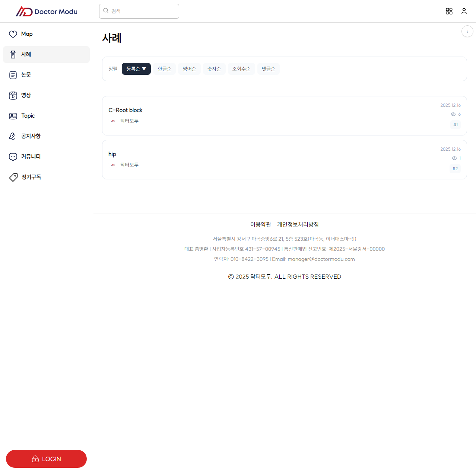Click the heart icon beside Map

click(x=13, y=34)
